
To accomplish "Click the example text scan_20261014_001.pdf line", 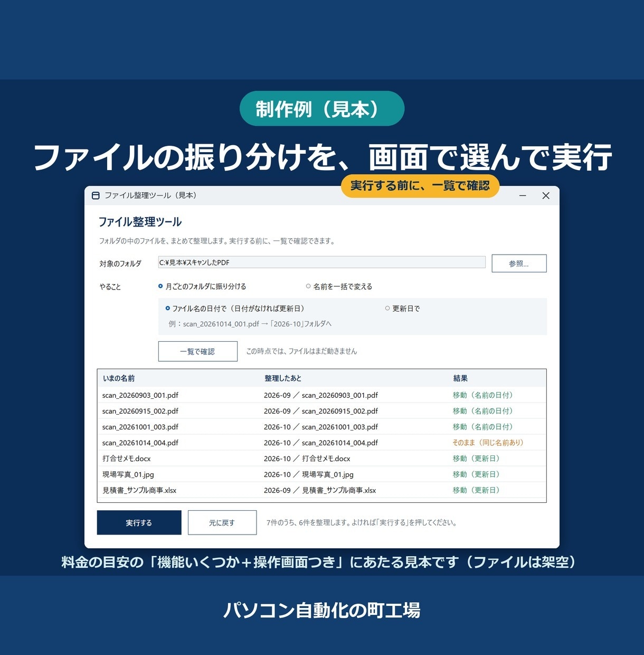I will [250, 324].
